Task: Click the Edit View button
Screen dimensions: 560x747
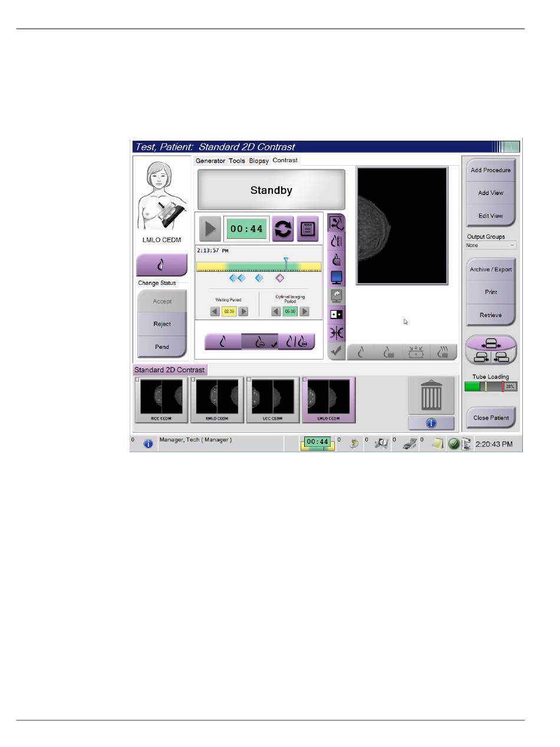Action: [491, 216]
